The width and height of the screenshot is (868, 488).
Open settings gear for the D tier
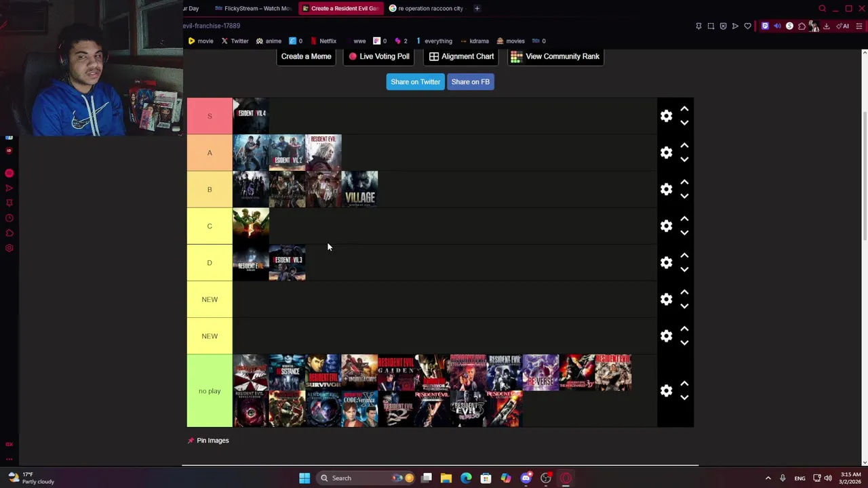coord(666,262)
